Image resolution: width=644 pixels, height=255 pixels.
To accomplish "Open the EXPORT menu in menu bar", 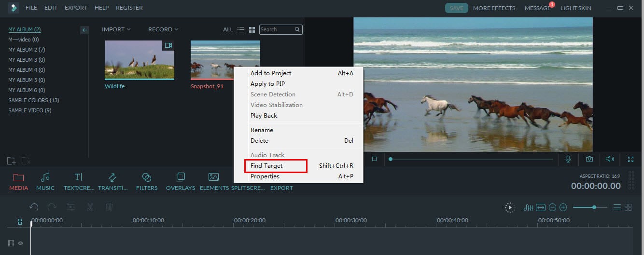I will tap(76, 8).
